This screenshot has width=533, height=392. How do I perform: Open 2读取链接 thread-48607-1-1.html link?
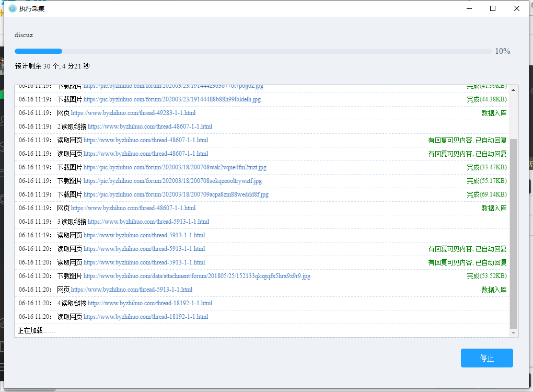[x=150, y=126]
